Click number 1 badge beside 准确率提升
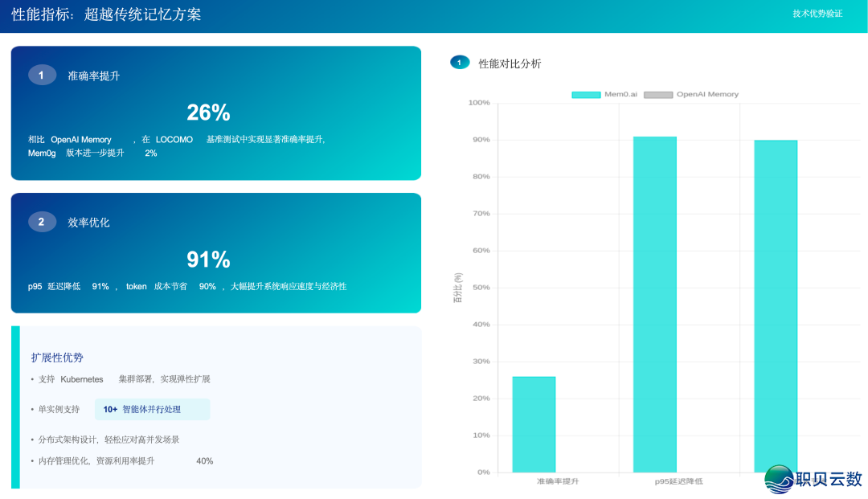This screenshot has height=499, width=868. [42, 76]
